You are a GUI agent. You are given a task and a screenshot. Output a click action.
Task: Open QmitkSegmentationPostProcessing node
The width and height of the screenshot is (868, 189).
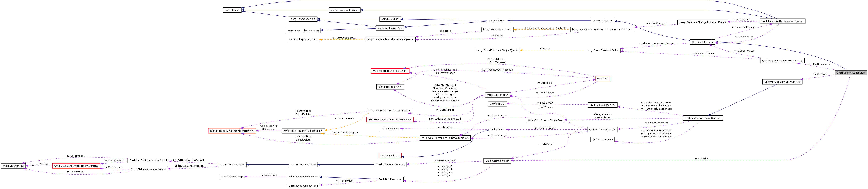782,61
